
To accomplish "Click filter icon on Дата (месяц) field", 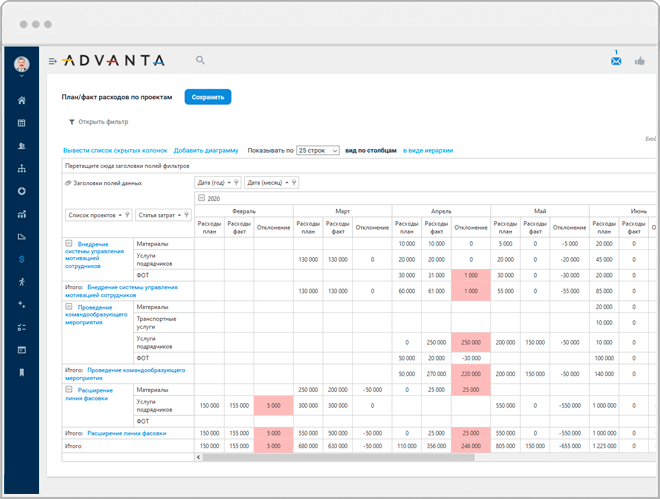I will [x=294, y=183].
